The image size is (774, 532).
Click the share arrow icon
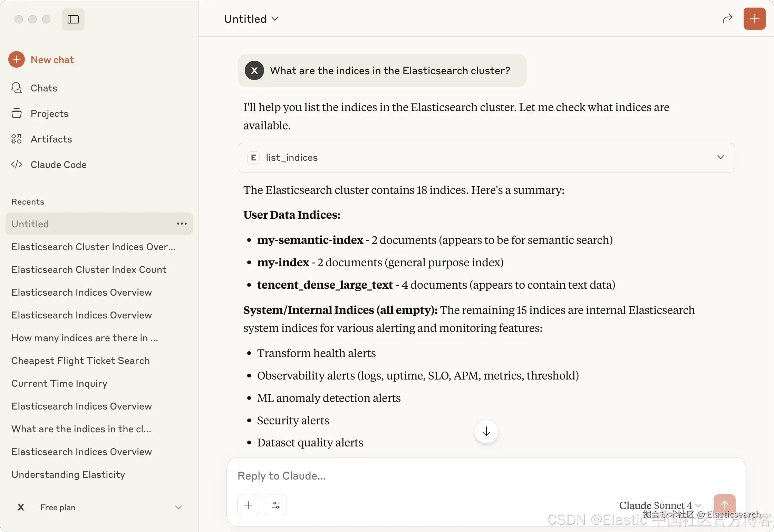tap(727, 19)
